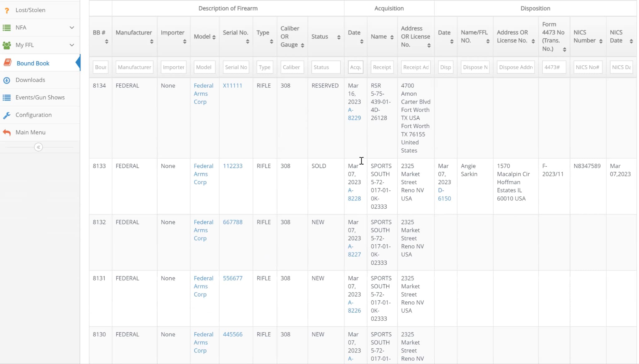639x364 pixels.
Task: Sort by Model column arrows
Action: [x=214, y=37]
